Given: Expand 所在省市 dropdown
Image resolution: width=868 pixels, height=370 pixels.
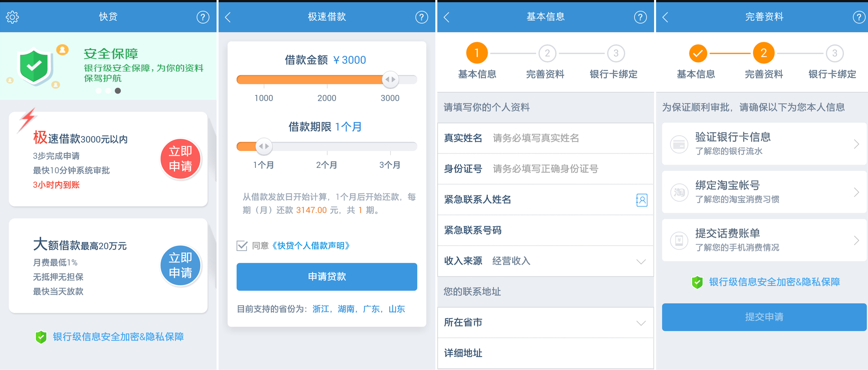Looking at the screenshot, I should 641,323.
